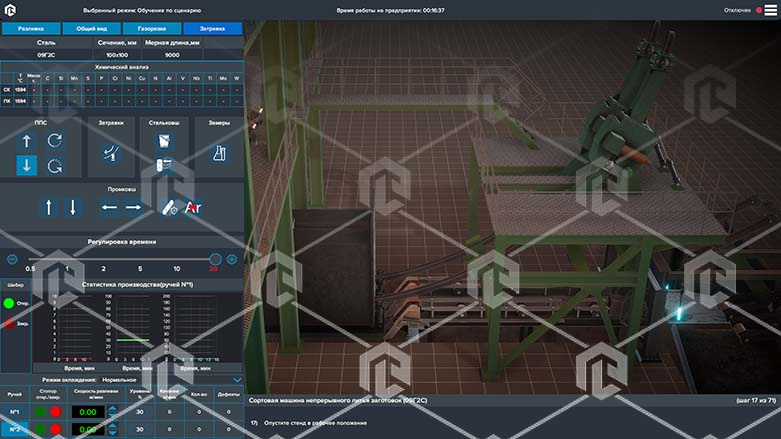Click the ППС rotate clockwise icon
Screen dimensions: 781x439
(x=55, y=141)
